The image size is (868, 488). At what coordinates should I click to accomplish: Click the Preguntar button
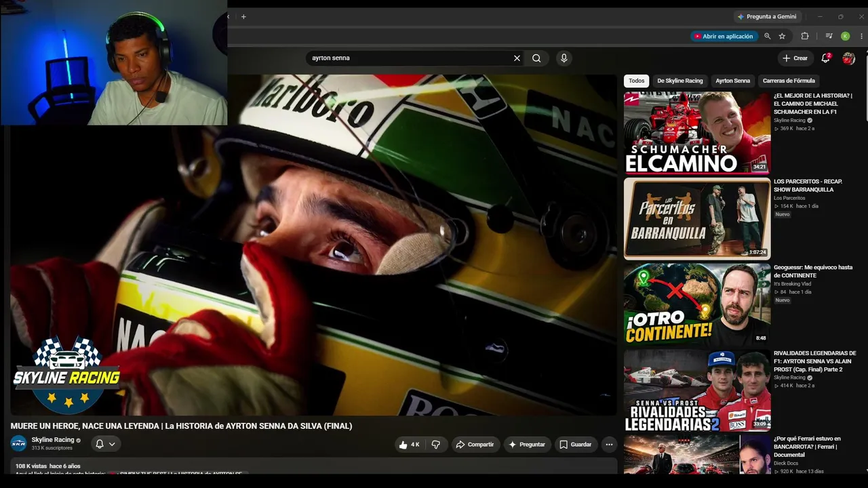(527, 445)
